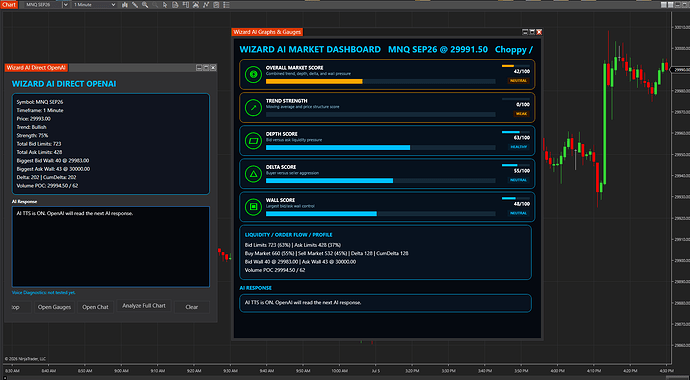This screenshot has width=690, height=380.
Task: Open the data box toolbar icon
Action: click(x=175, y=5)
